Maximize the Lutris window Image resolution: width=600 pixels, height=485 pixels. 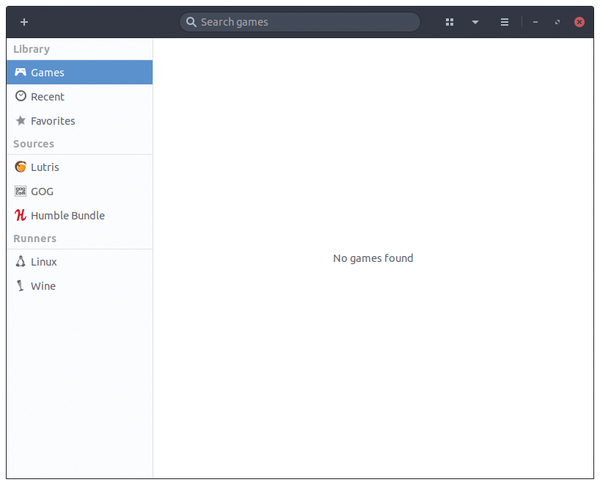[x=558, y=22]
